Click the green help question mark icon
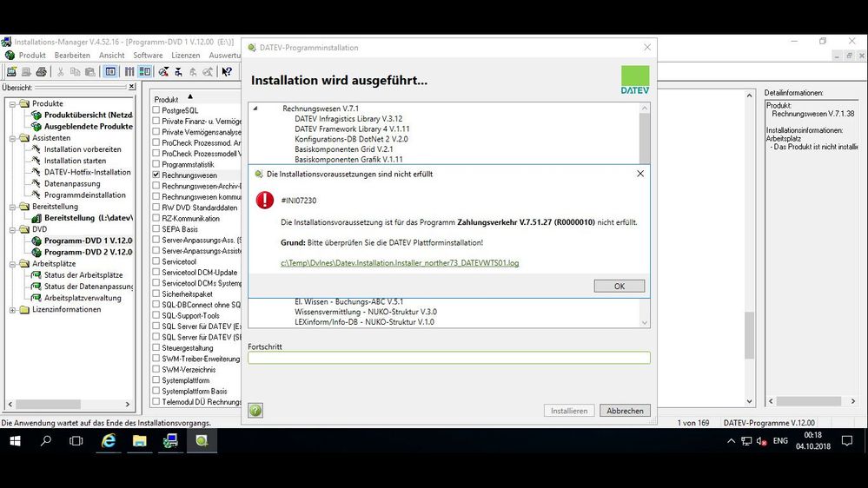The width and height of the screenshot is (868, 488). click(255, 410)
